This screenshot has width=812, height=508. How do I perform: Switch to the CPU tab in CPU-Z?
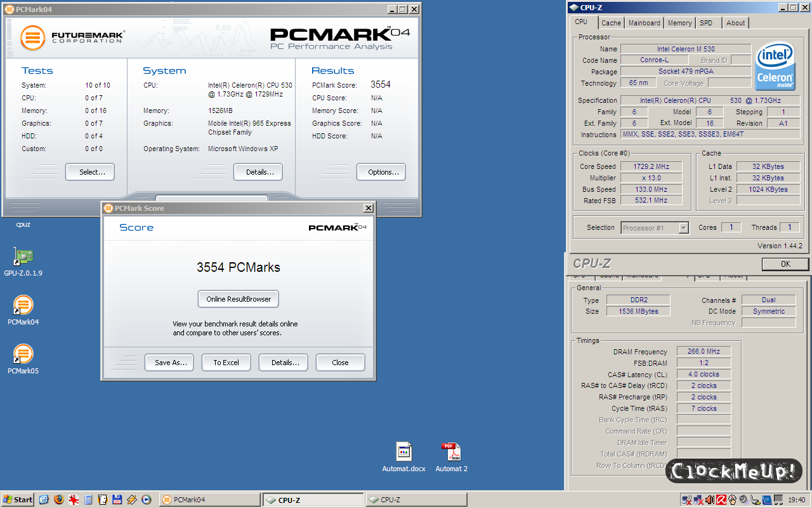[581, 22]
